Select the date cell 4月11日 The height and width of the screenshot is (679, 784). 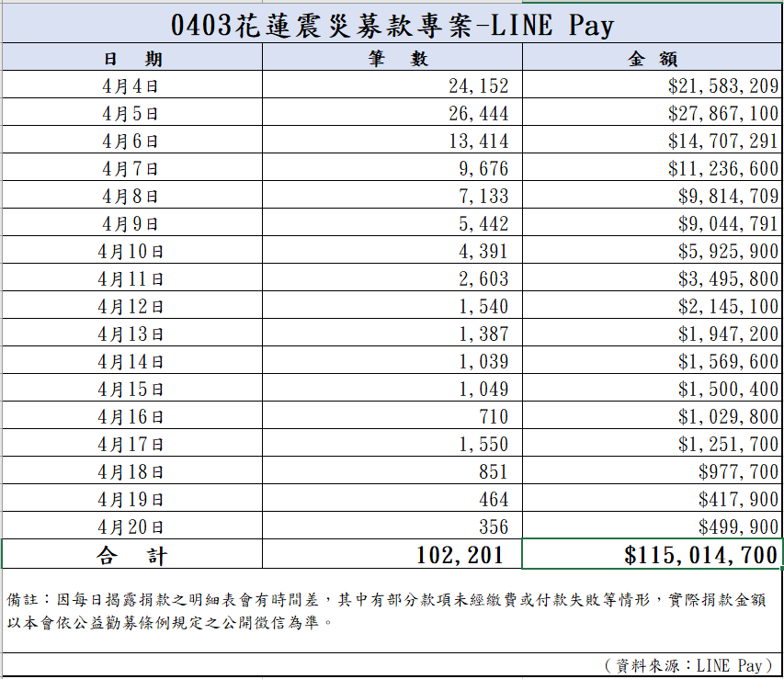coord(132,277)
